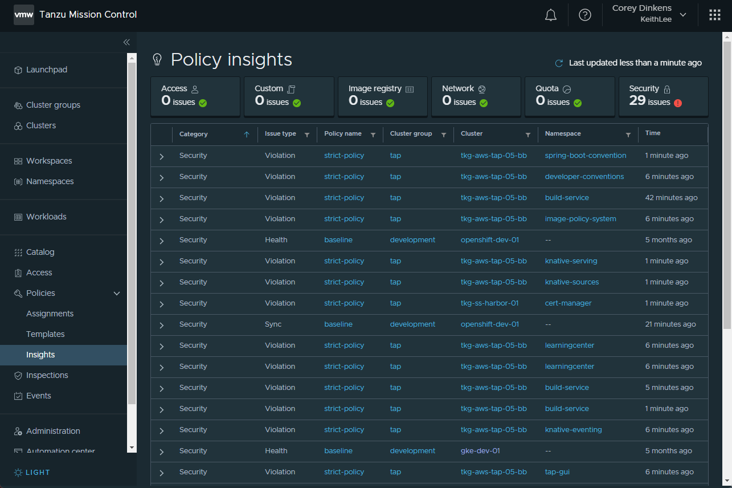
Task: Click the help question mark icon
Action: point(585,15)
